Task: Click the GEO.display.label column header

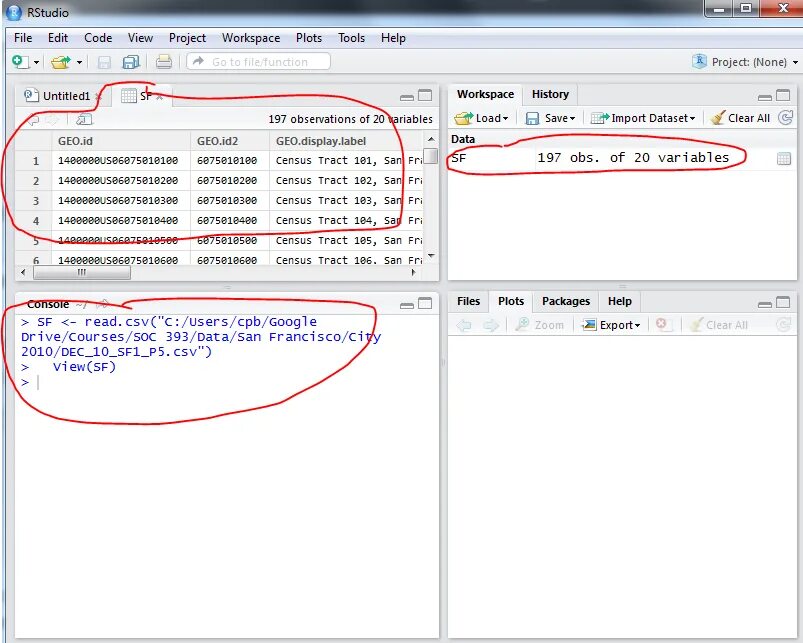Action: click(346, 141)
